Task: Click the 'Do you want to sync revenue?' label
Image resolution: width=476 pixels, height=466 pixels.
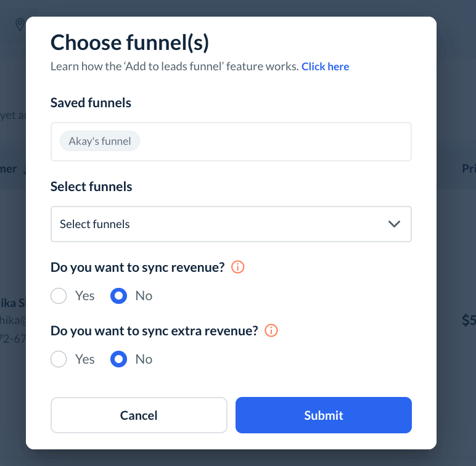Action: (138, 268)
